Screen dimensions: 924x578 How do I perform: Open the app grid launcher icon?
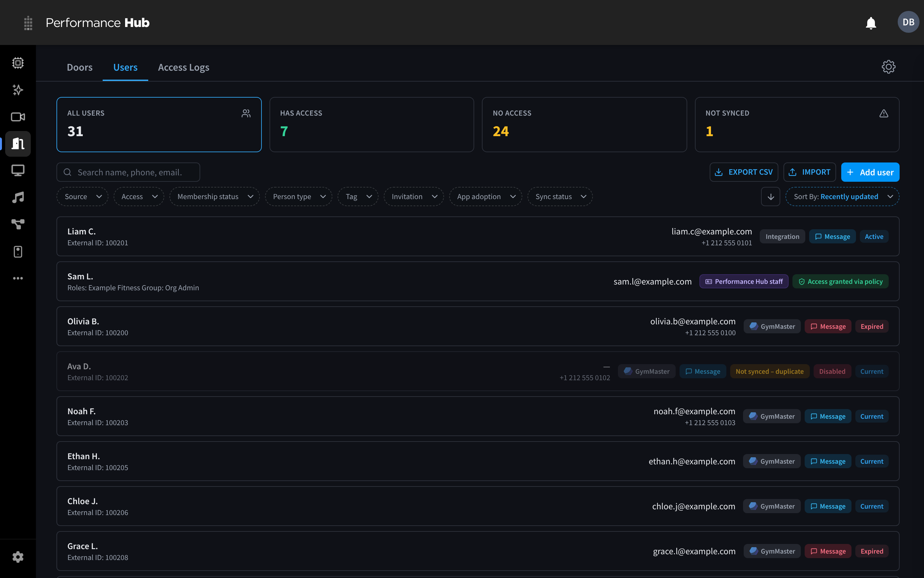[28, 23]
